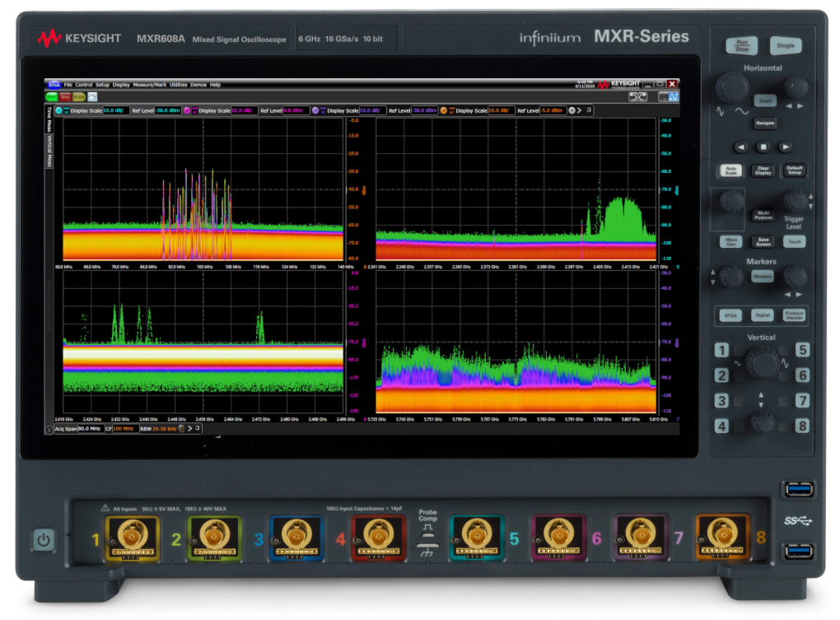The height and width of the screenshot is (620, 840).
Task: Tap the channel 8 orange BNC input
Action: click(x=721, y=538)
